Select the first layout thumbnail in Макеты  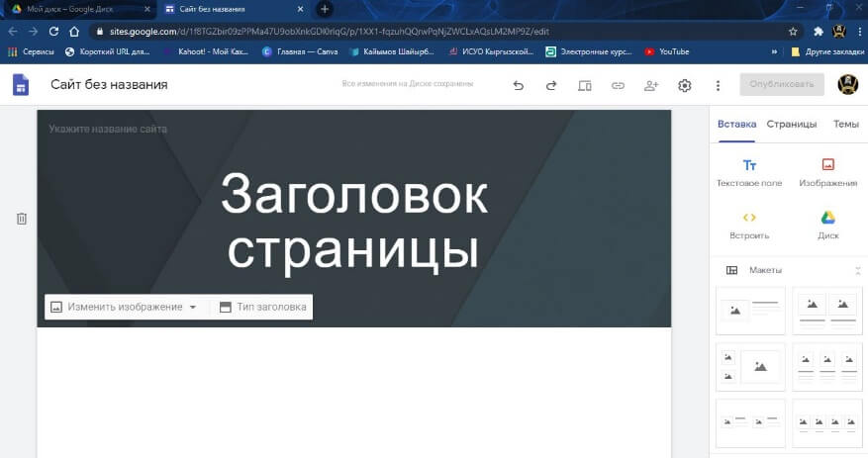tap(750, 311)
